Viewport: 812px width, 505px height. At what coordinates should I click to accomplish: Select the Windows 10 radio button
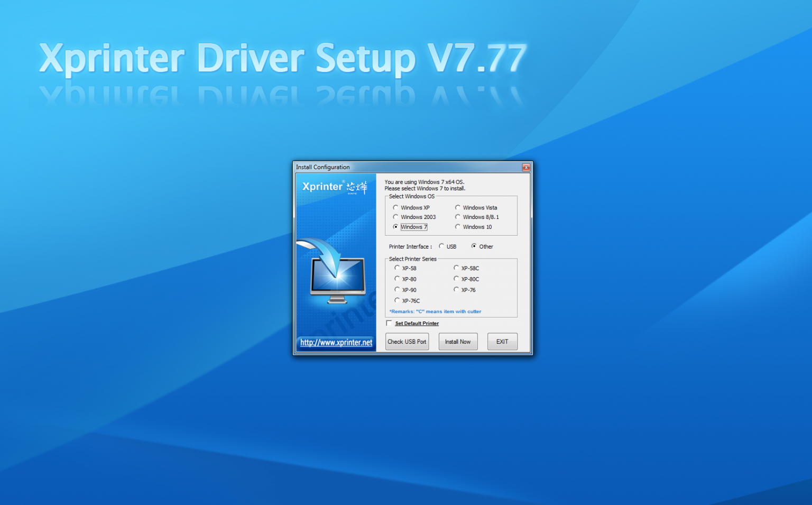click(x=458, y=227)
